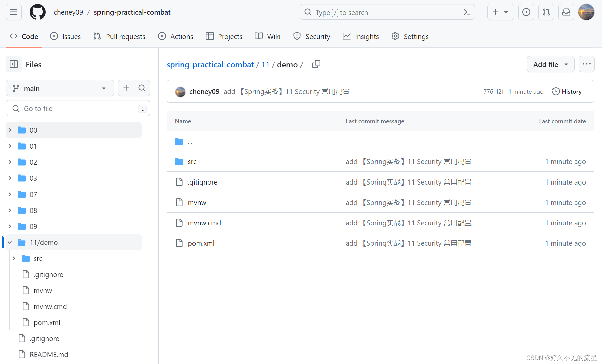Image resolution: width=602 pixels, height=364 pixels.
Task: Open commit hash 7761f2f
Action: pos(493,91)
